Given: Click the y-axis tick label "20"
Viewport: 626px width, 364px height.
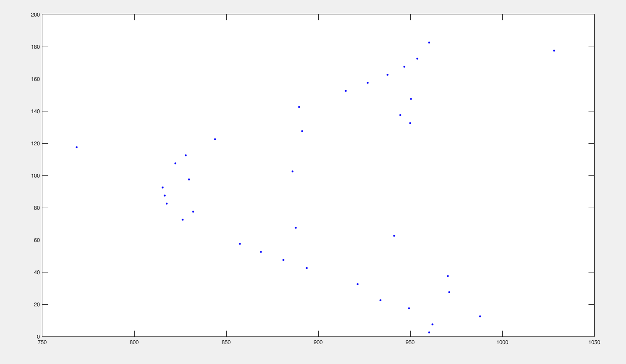Looking at the screenshot, I should tap(36, 305).
